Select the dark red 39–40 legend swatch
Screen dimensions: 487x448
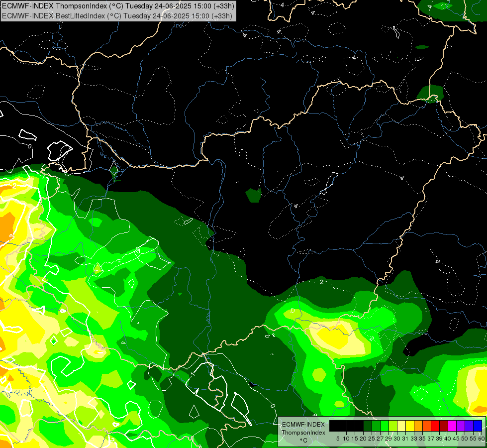[444, 426]
